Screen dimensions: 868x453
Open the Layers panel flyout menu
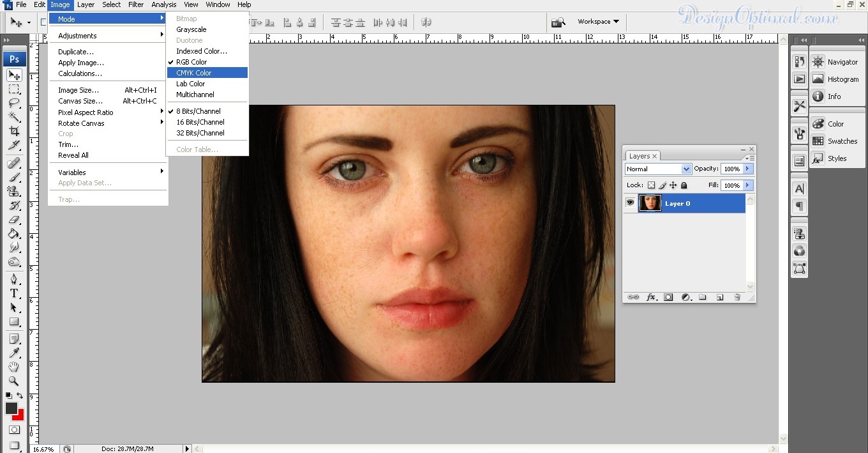coord(749,157)
